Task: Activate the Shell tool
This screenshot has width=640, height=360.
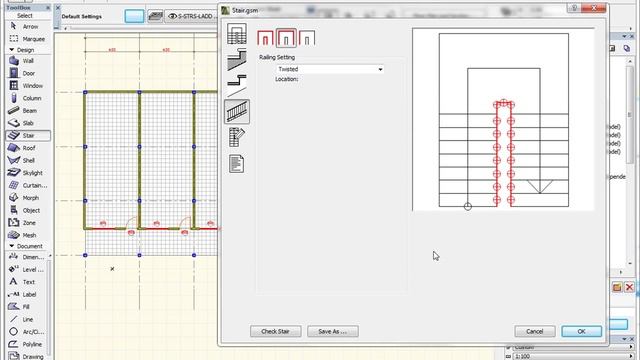Action: (28, 160)
